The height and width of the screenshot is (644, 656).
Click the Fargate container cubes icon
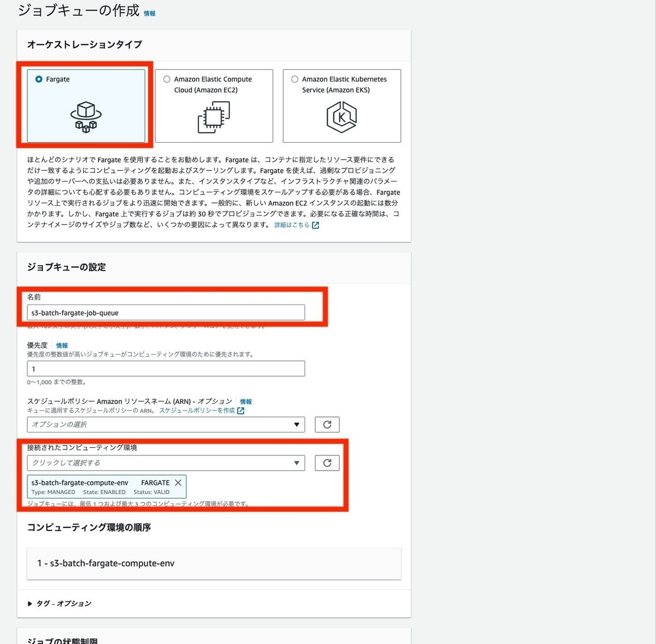[86, 117]
